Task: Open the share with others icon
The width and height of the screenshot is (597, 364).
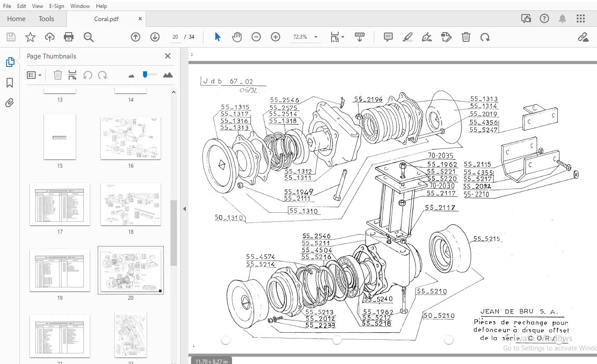Action: [526, 18]
